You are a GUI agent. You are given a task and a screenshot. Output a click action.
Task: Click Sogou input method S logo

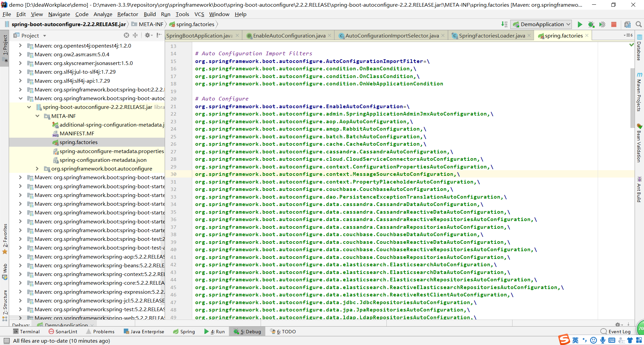point(564,340)
